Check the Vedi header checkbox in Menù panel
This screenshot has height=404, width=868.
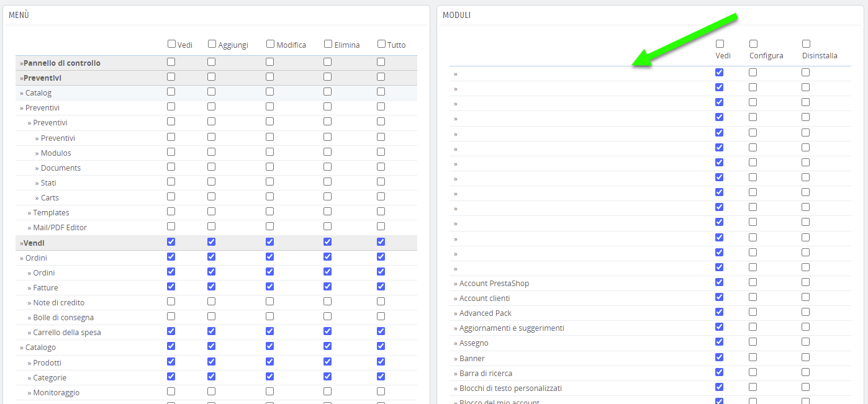[171, 44]
